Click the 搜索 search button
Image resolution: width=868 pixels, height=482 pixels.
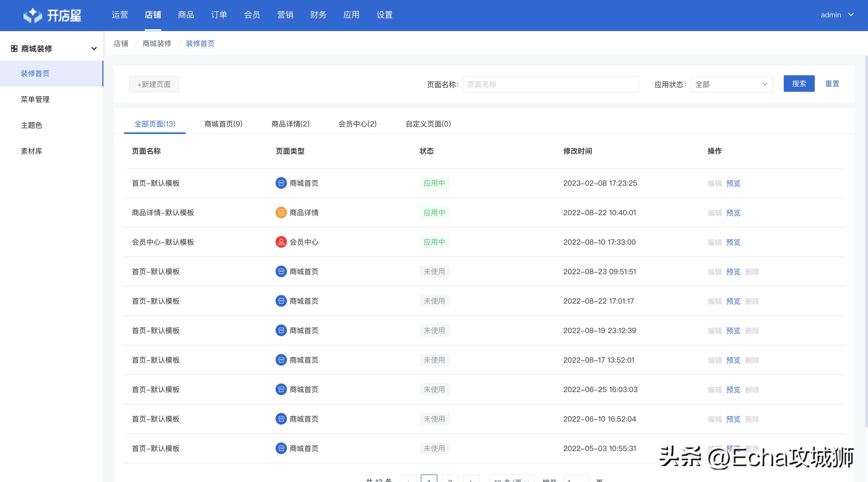click(798, 84)
